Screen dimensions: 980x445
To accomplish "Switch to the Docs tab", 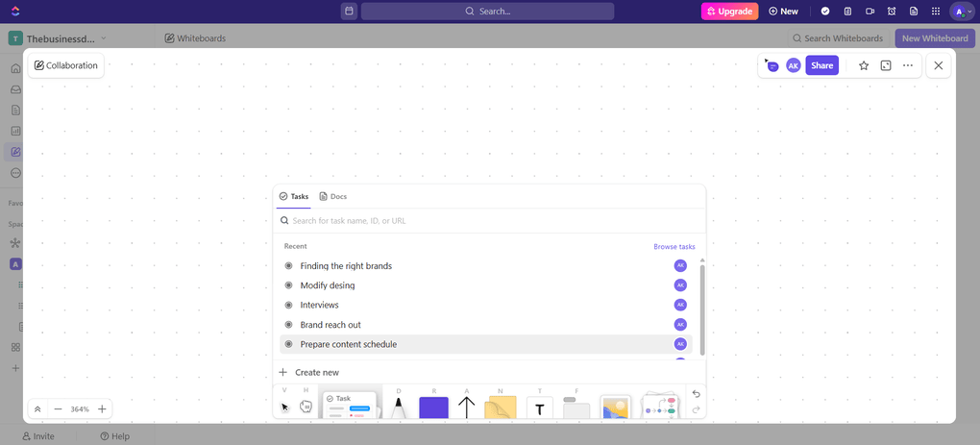I will point(333,196).
